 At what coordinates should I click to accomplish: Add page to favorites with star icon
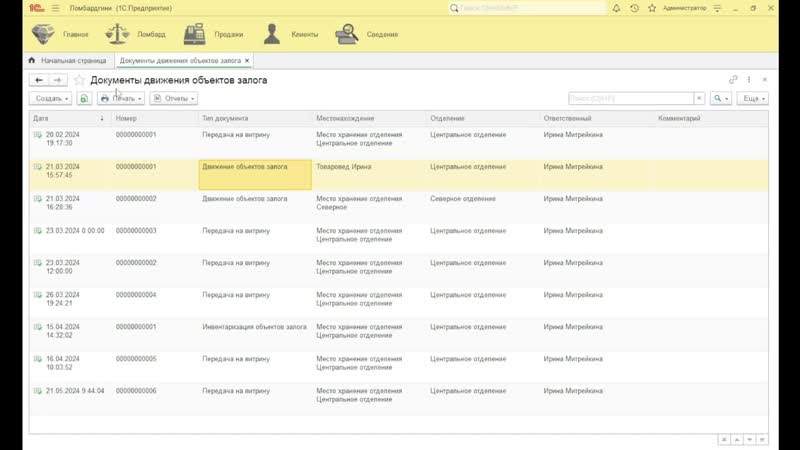[x=79, y=80]
